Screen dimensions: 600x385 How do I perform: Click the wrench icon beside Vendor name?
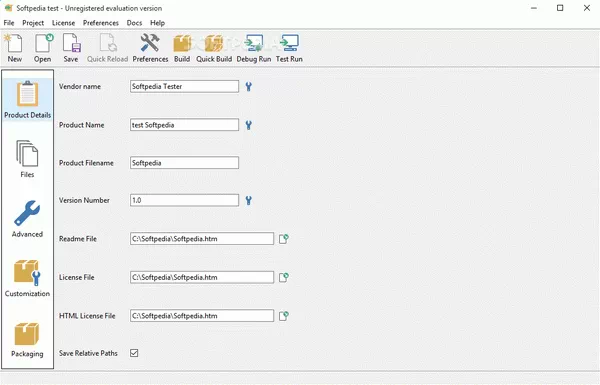pos(249,87)
